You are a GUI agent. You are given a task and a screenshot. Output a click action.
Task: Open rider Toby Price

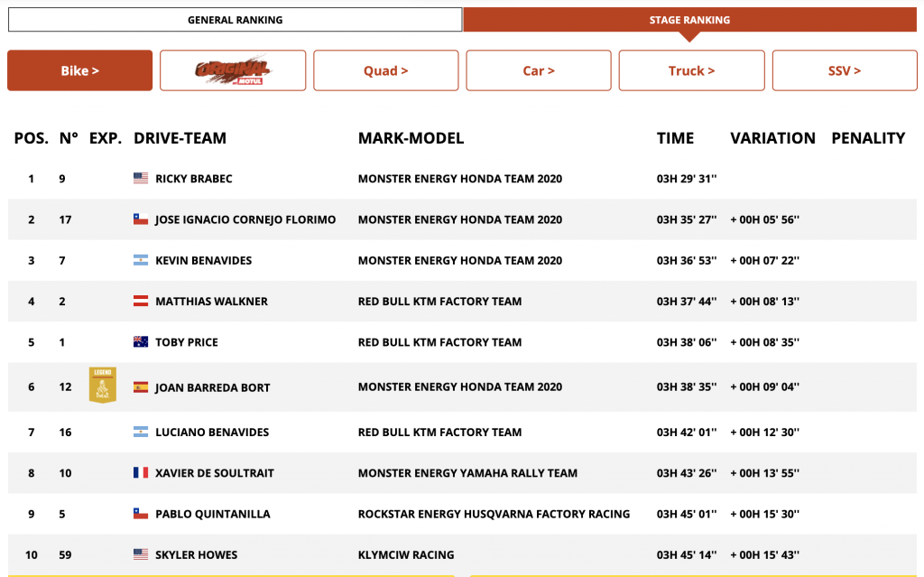187,342
